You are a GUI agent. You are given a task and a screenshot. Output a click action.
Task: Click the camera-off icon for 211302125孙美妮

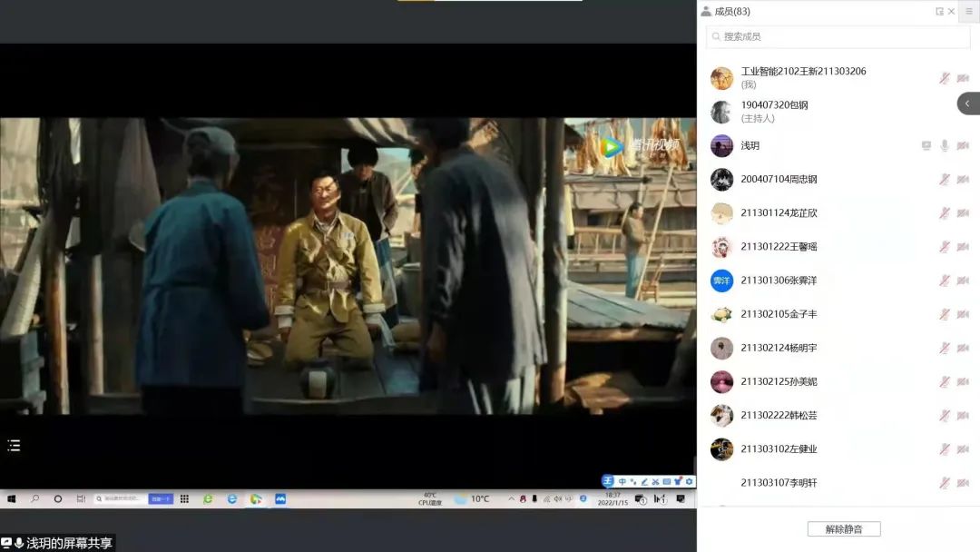coord(963,382)
